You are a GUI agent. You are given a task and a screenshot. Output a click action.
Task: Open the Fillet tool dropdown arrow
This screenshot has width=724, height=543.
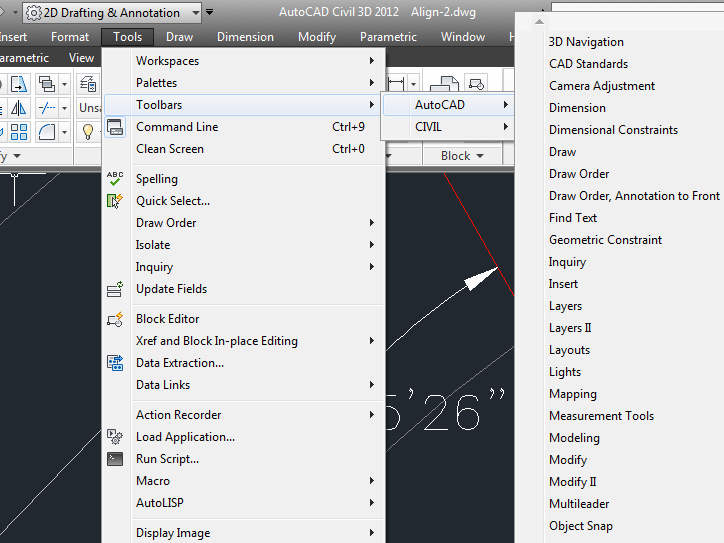tap(65, 132)
